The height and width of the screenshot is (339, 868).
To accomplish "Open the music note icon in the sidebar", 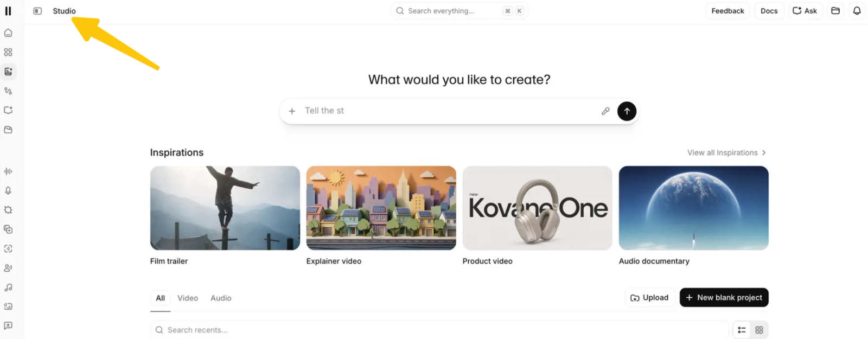I will (x=8, y=287).
